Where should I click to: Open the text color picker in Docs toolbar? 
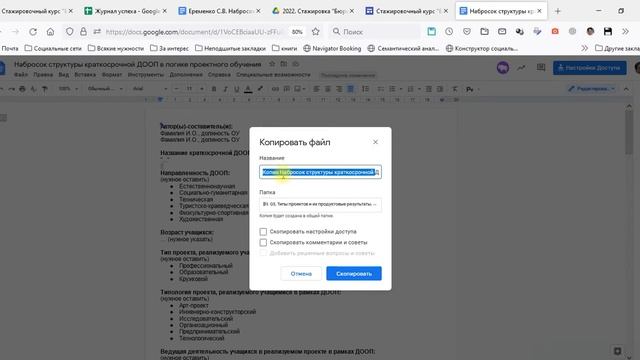[248, 89]
